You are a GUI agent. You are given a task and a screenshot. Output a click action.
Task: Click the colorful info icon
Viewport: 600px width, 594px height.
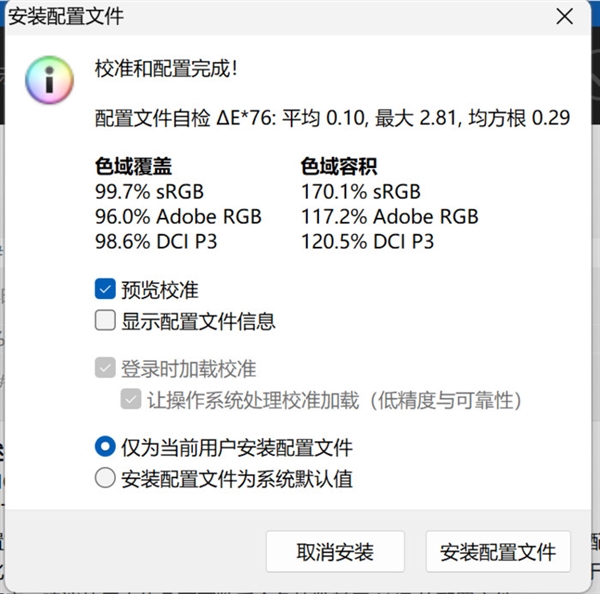tap(49, 78)
